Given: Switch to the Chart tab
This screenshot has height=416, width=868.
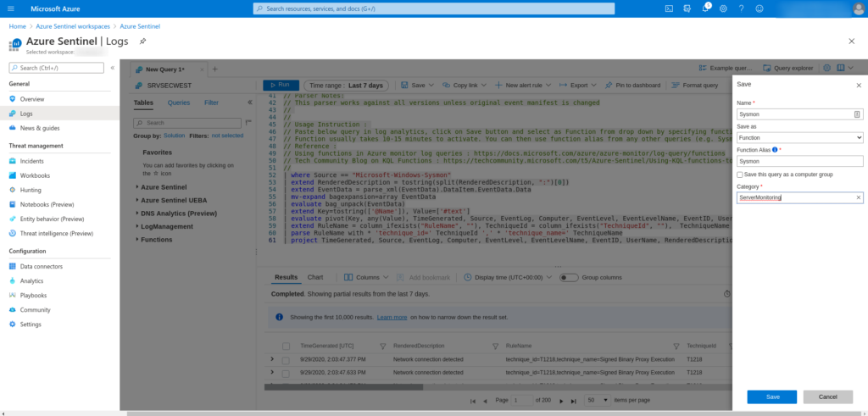Looking at the screenshot, I should point(315,277).
